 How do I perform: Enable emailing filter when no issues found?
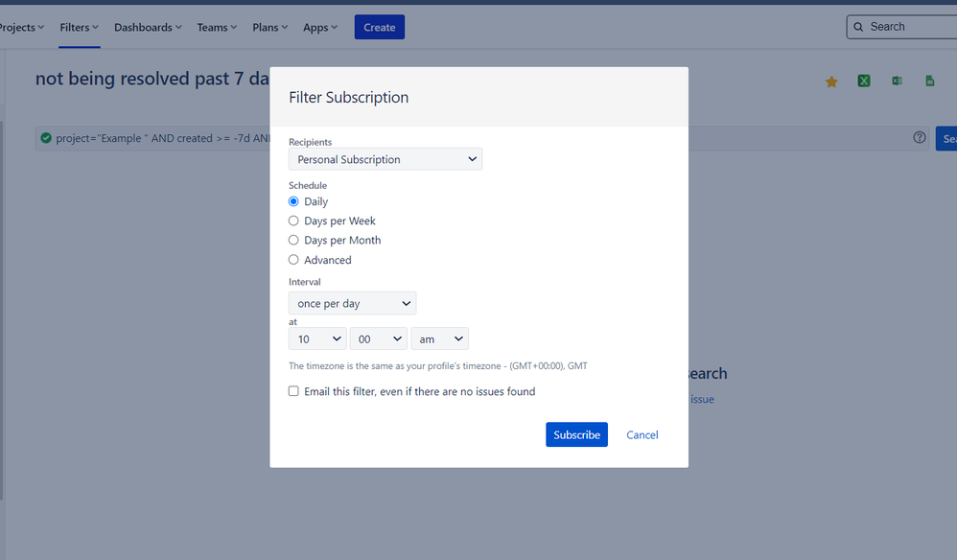click(x=293, y=391)
